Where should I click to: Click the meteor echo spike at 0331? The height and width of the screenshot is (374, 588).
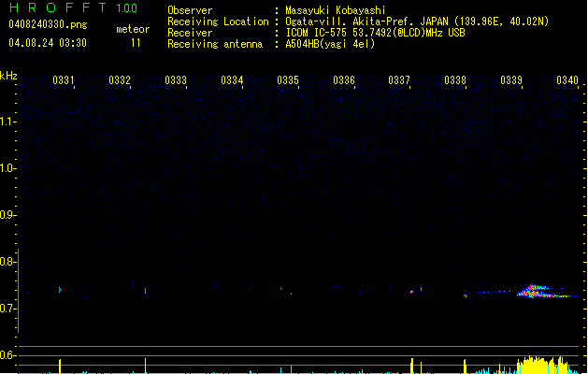[x=60, y=290]
